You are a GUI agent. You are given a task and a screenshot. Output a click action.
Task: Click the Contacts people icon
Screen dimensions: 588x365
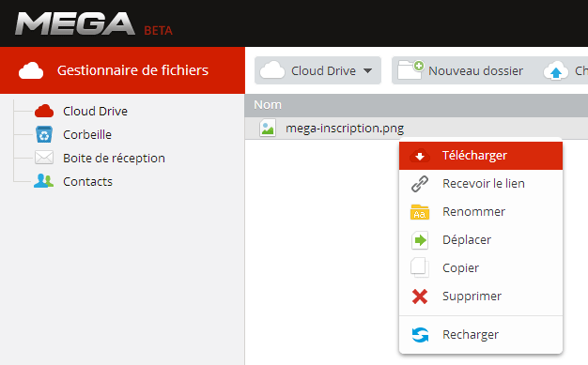click(x=44, y=181)
